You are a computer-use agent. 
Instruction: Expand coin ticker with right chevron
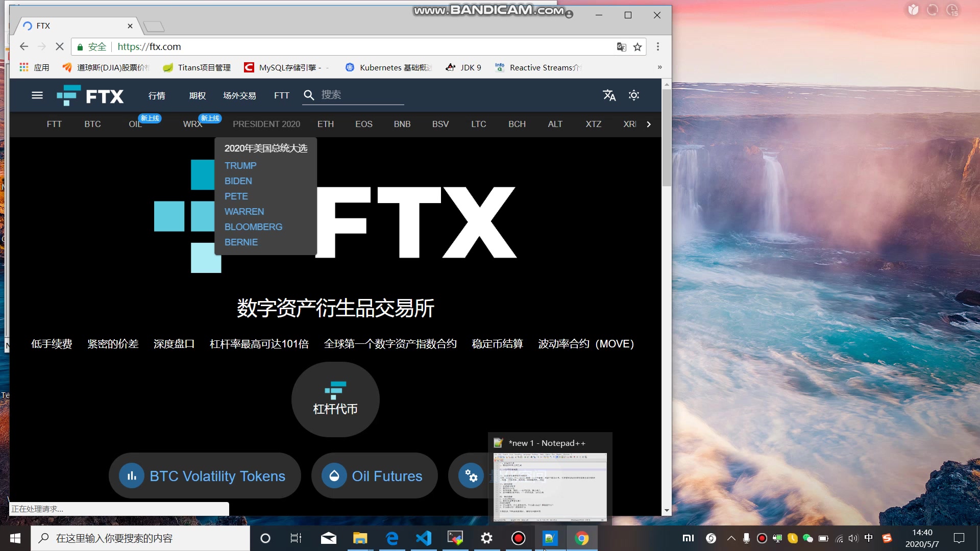649,124
